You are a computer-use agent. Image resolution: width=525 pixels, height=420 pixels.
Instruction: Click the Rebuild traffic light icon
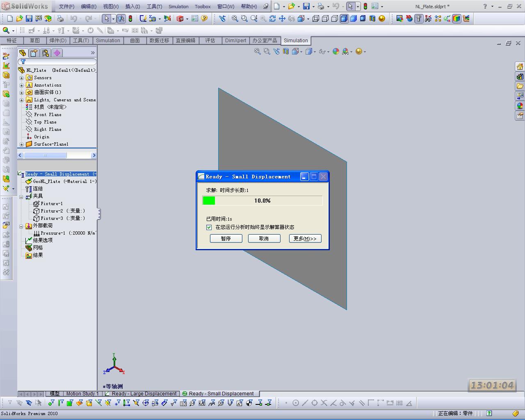pyautogui.click(x=130, y=18)
